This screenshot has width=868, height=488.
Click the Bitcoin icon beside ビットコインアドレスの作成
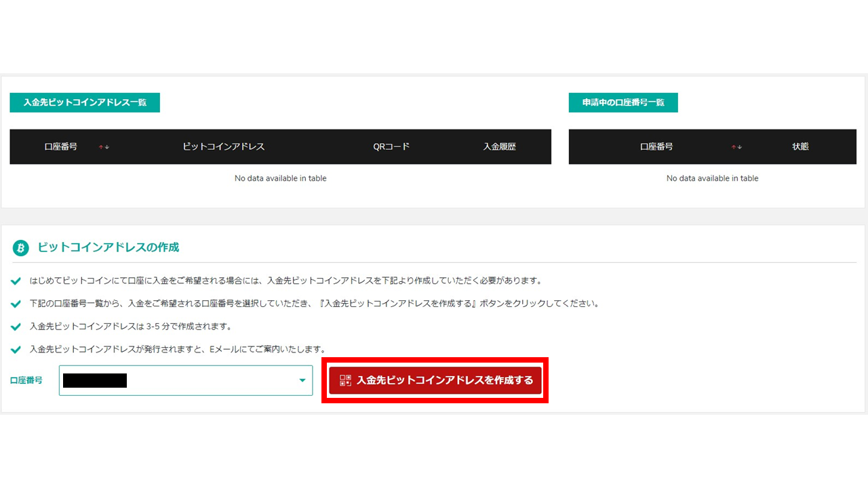(20, 248)
